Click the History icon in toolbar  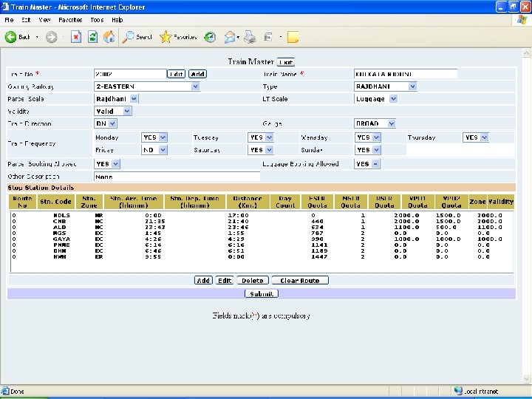(211, 37)
